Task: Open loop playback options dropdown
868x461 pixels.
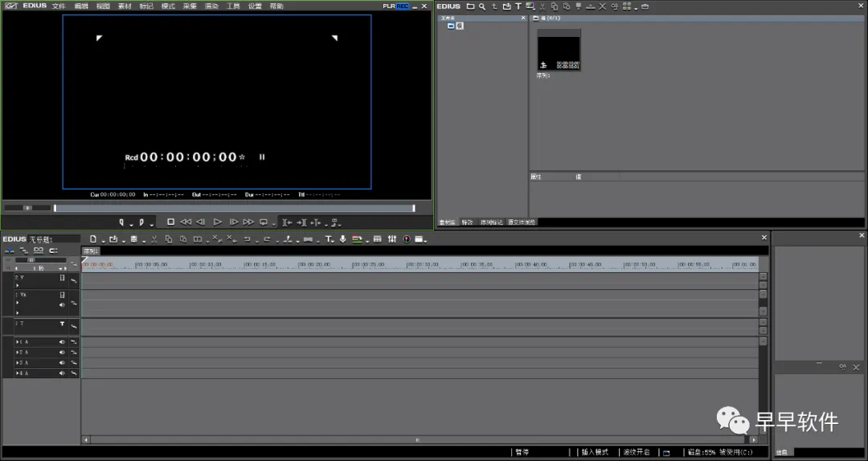Action: pos(273,225)
